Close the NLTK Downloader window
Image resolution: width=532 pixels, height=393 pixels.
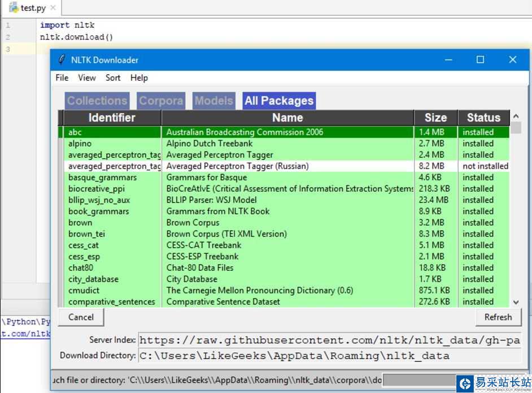[x=513, y=60]
